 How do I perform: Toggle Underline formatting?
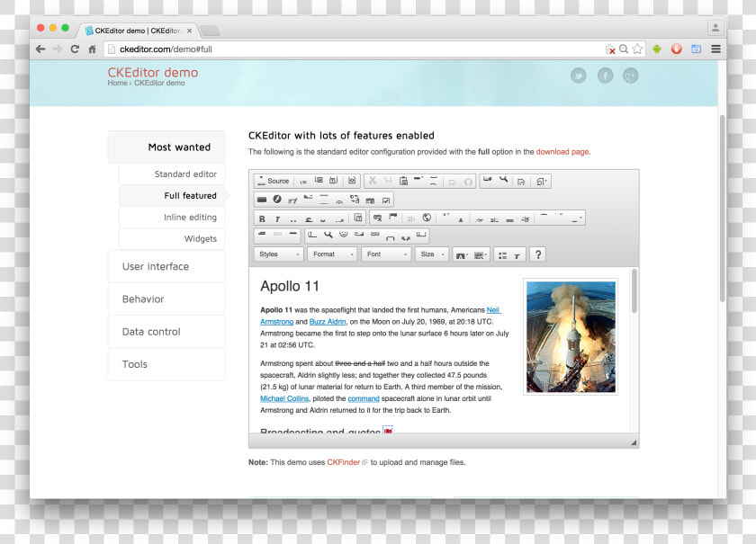coord(292,218)
